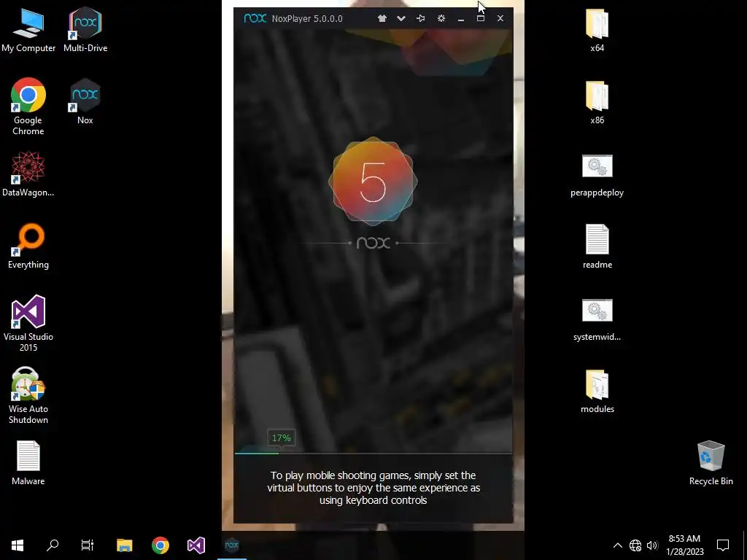Click the 17% loading progress indicator
The height and width of the screenshot is (560, 747).
coord(281,437)
